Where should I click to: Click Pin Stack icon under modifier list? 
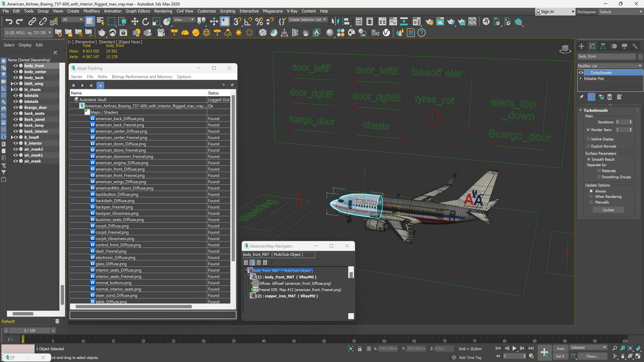pos(582,97)
